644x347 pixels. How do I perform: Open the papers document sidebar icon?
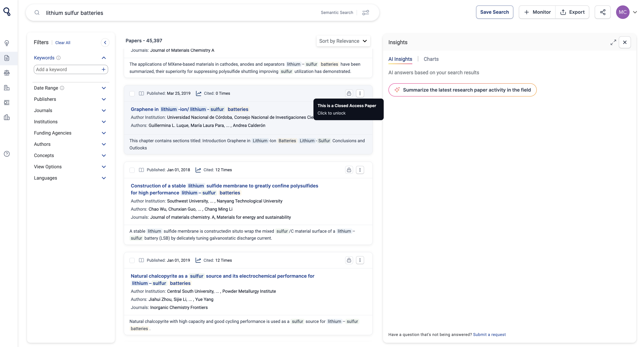coord(7,58)
